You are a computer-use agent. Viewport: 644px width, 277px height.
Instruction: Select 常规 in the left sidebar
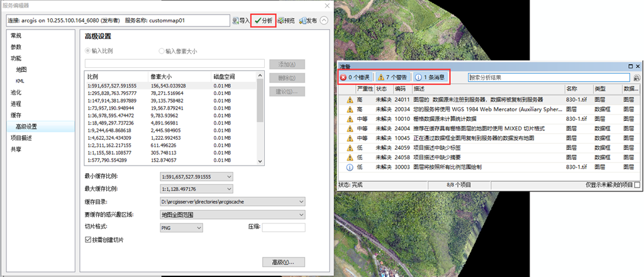click(16, 35)
